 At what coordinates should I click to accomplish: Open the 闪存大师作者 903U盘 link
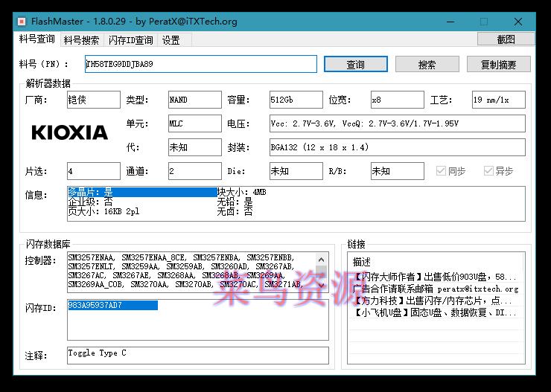pos(436,277)
